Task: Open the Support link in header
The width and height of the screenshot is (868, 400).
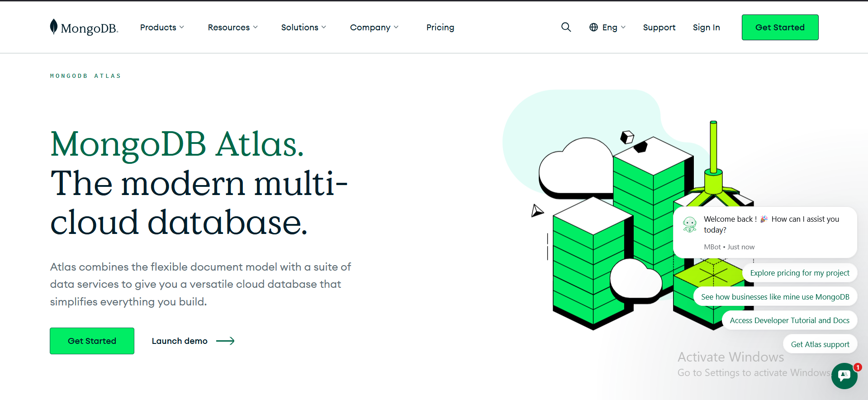Action: click(659, 28)
